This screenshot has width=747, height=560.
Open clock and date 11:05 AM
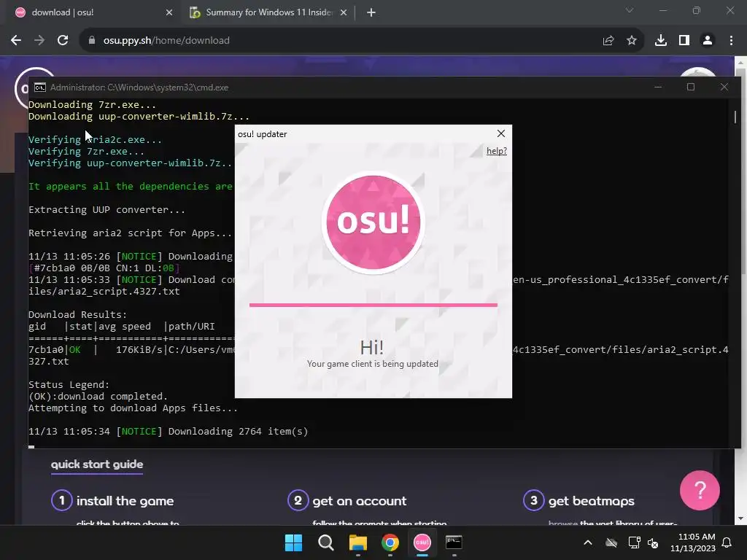693,542
